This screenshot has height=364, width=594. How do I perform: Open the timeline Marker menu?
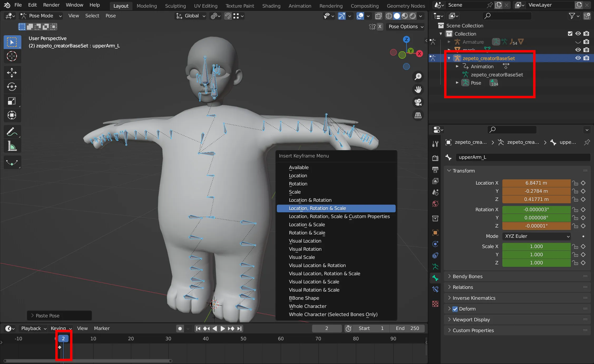coord(102,328)
